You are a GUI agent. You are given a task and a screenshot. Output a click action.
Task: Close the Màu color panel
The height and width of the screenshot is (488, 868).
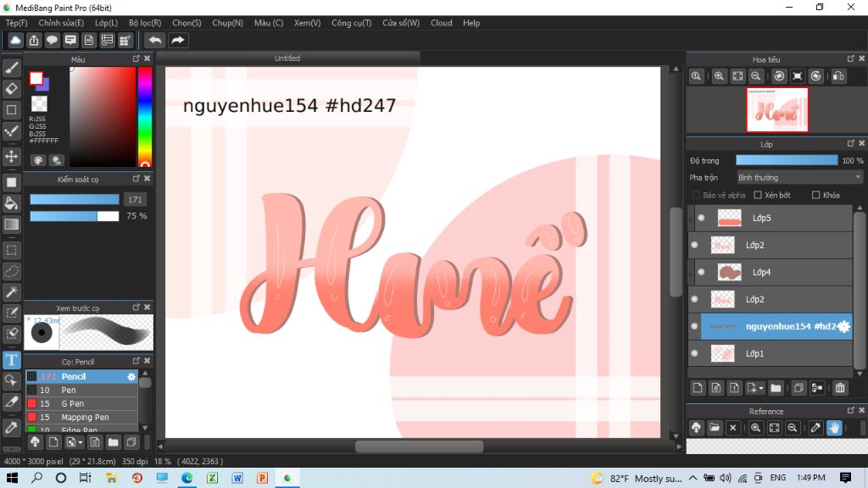point(147,58)
